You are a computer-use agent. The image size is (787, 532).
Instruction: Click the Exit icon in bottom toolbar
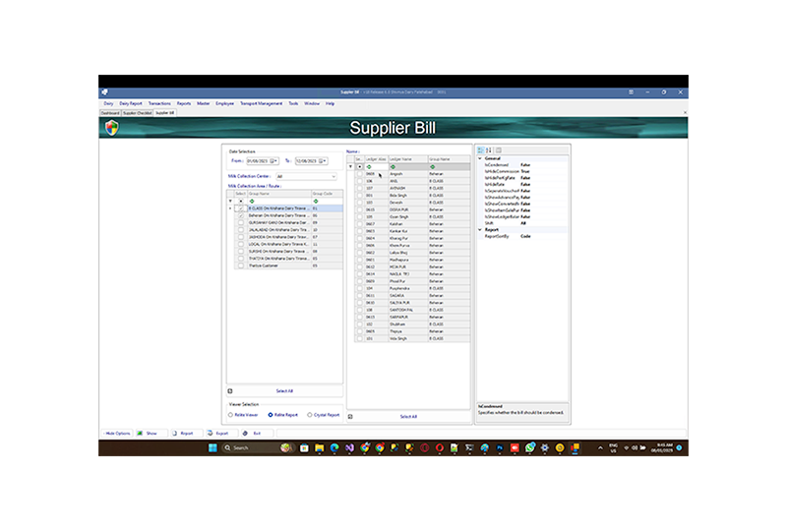coord(244,433)
